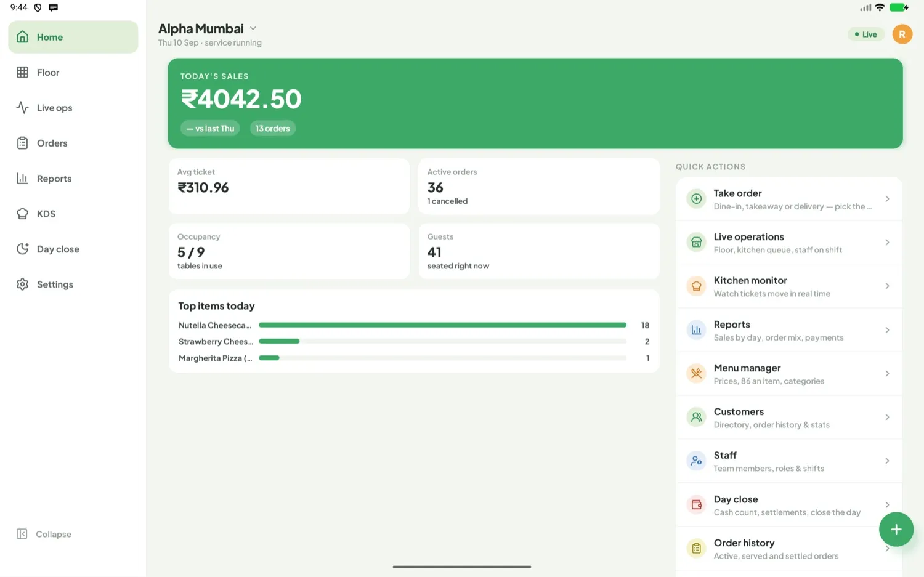Open the Guests 41 card
Screen dimensions: 924x577
tap(539, 251)
